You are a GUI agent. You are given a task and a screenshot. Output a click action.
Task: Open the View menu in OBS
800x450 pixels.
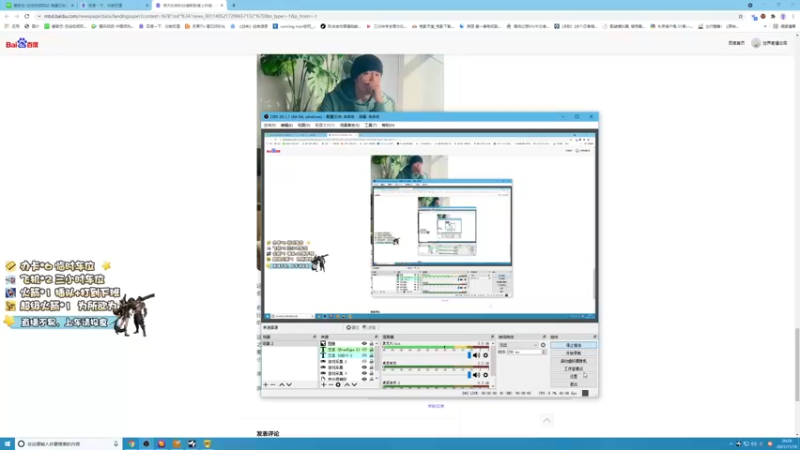304,125
